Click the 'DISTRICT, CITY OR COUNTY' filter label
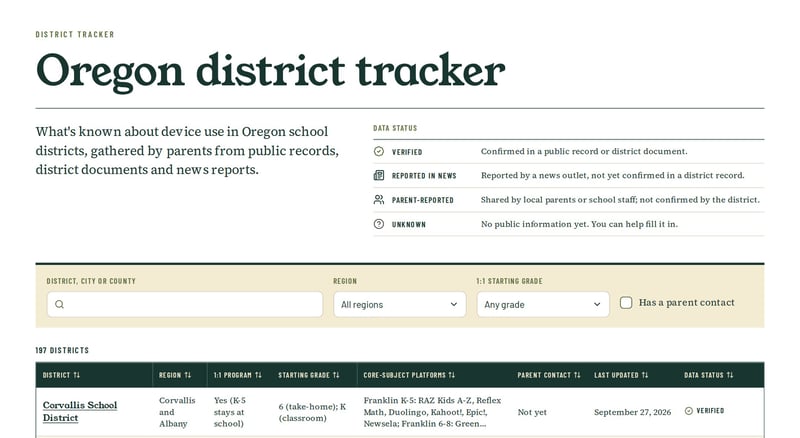This screenshot has width=800, height=438. coord(91,281)
